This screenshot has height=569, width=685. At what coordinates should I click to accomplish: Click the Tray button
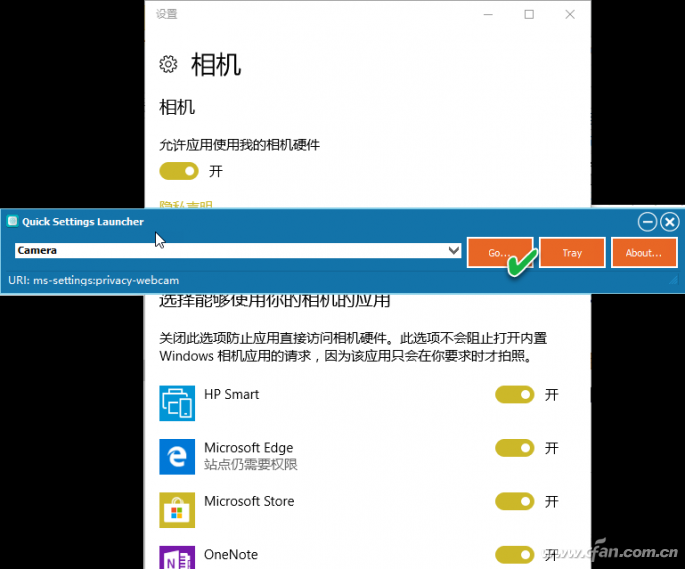pyautogui.click(x=572, y=253)
